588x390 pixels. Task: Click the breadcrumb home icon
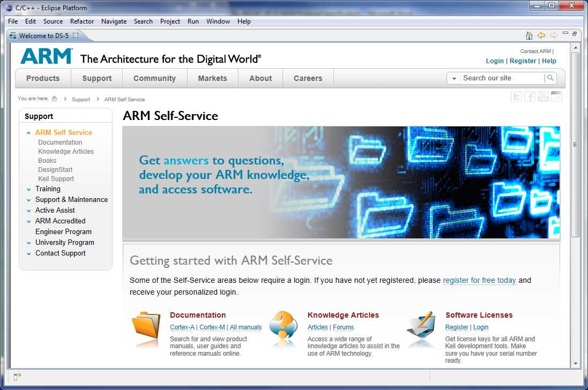click(55, 99)
